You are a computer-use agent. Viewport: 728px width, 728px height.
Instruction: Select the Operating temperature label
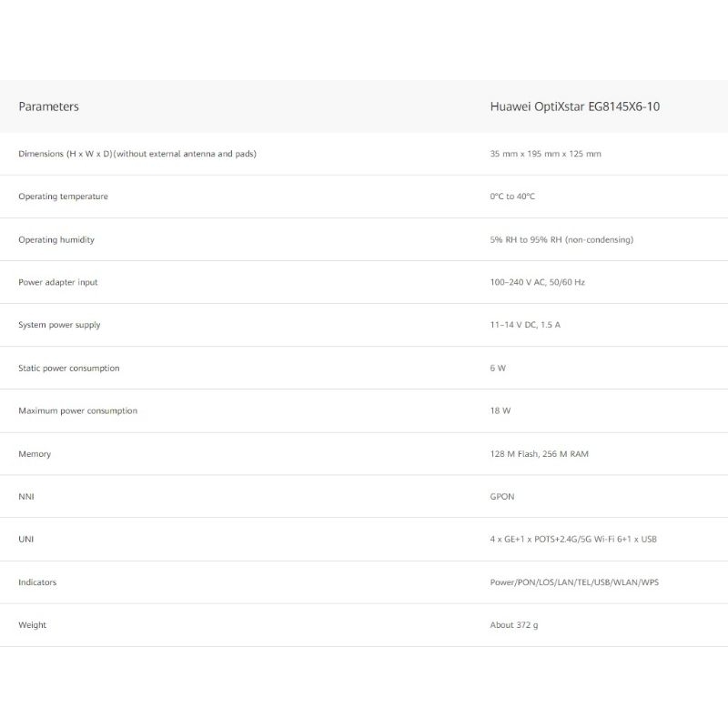[63, 197]
